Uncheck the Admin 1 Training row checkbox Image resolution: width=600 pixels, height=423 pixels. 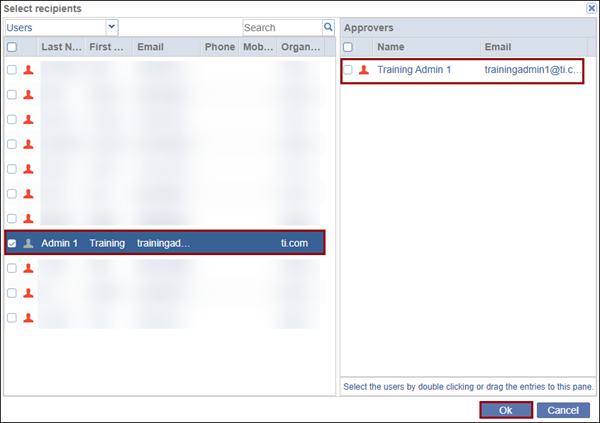pyautogui.click(x=12, y=243)
